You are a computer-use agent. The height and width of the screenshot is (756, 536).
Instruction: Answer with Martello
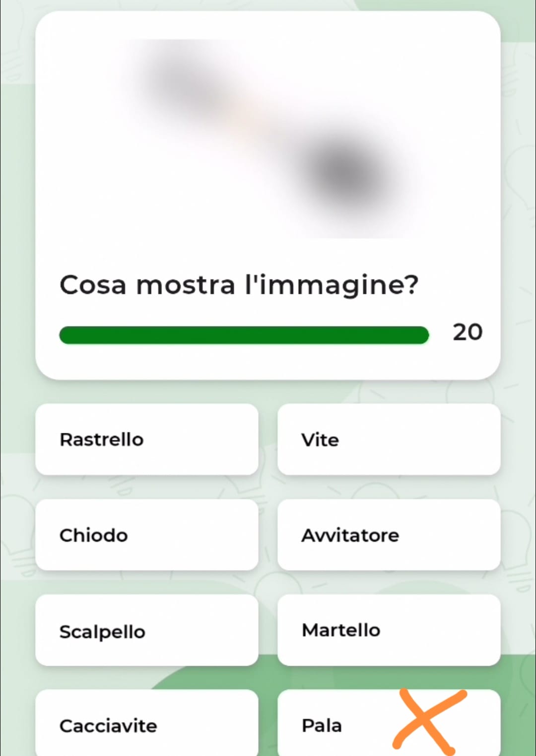pos(389,630)
